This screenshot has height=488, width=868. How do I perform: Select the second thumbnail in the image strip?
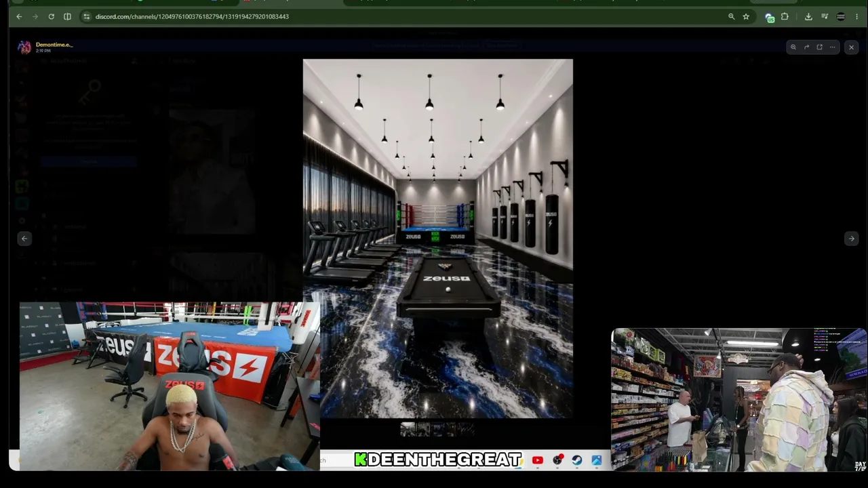click(x=423, y=428)
